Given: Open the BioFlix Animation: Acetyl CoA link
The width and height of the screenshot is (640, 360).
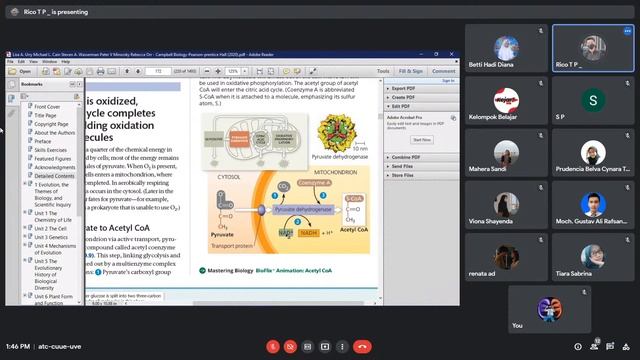Looking at the screenshot, I should point(293,270).
